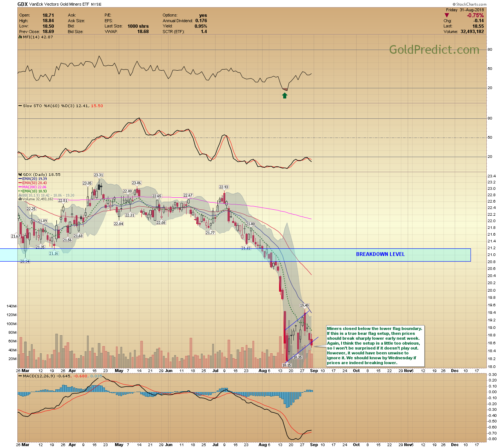This screenshot has height=448, width=504.
Task: Click the GDX ticker symbol in the header
Action: pos(23,5)
